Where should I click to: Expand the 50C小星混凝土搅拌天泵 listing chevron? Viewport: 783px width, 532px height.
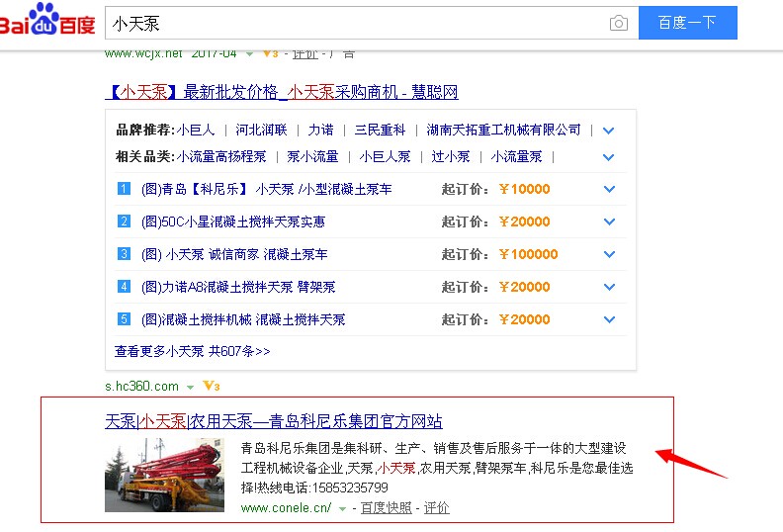tap(609, 222)
